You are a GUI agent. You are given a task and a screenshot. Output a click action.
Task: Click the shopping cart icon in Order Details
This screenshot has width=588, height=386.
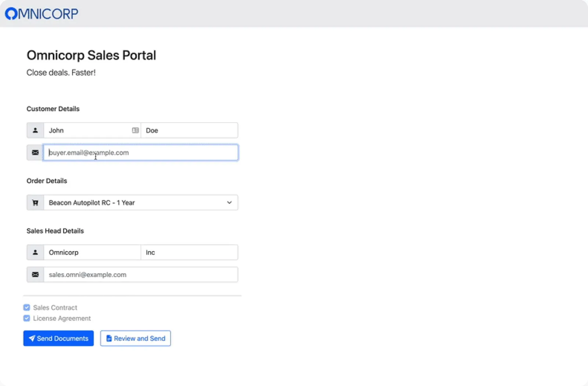(35, 202)
